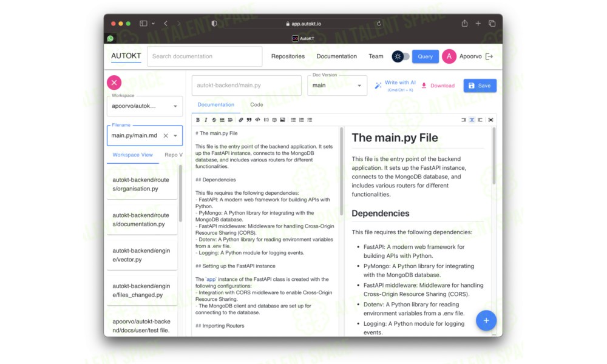Click the markdown editor scrollbar
Screen dimensions: 607x364
tap(341, 171)
